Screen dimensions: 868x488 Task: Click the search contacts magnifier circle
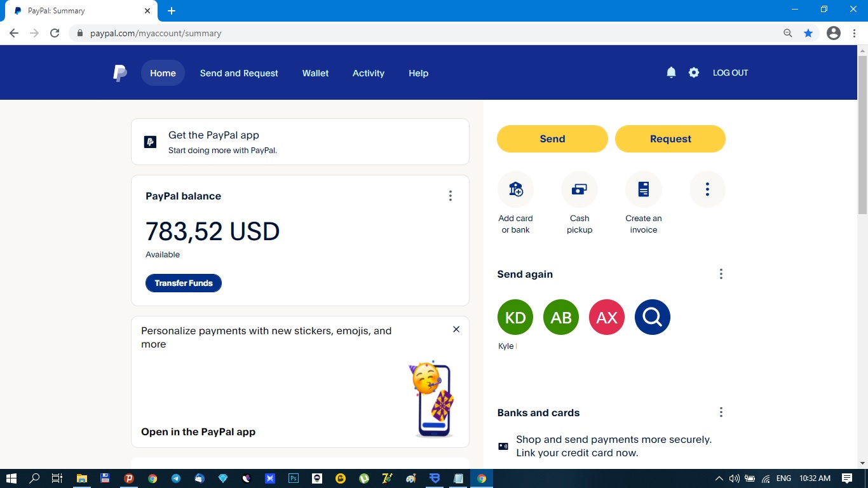[653, 317]
